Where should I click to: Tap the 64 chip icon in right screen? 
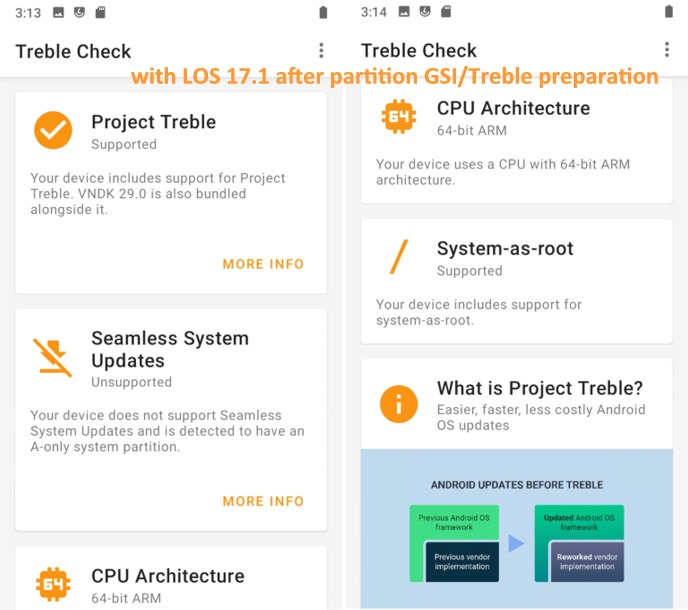398,116
